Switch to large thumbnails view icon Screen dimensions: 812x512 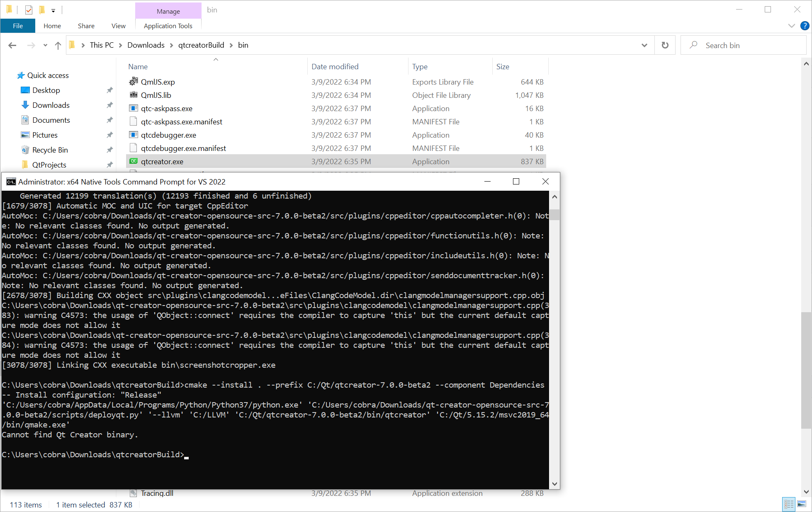802,504
